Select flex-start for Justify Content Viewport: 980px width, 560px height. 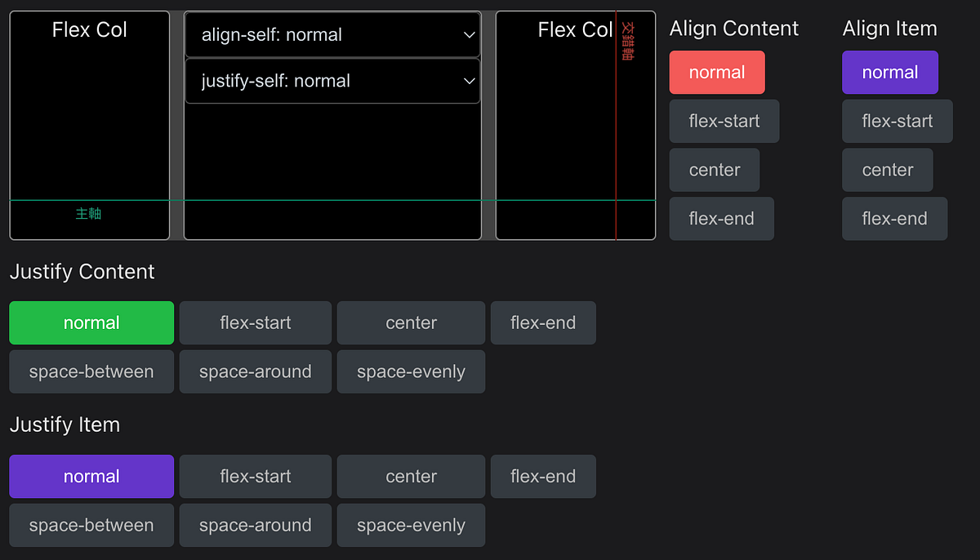click(255, 322)
